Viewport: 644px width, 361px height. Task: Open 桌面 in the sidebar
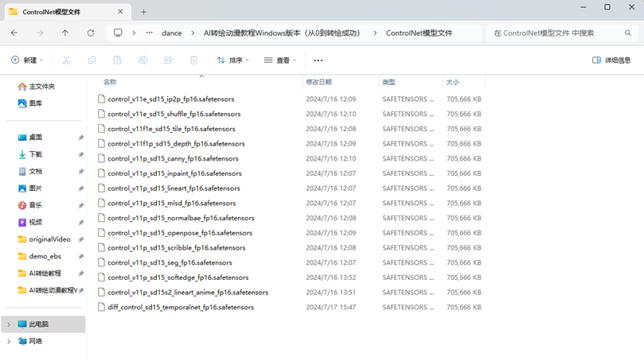pyautogui.click(x=30, y=138)
